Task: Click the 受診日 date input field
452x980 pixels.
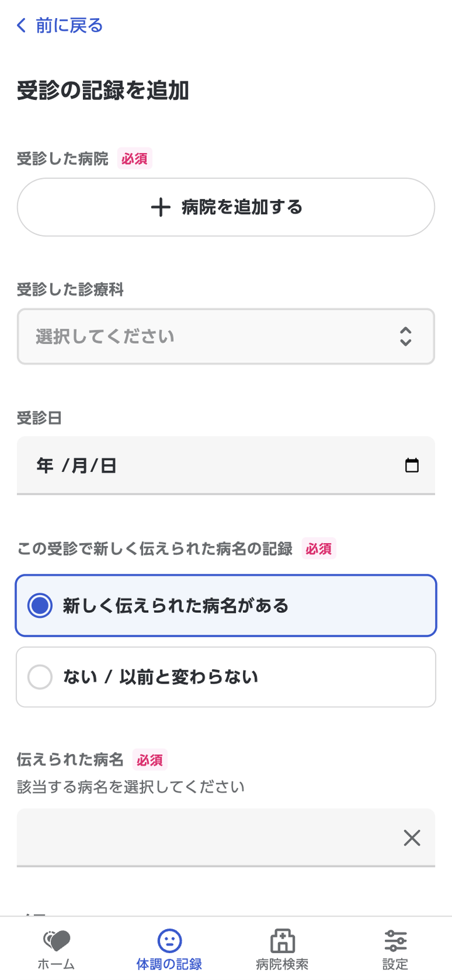Action: (207, 465)
